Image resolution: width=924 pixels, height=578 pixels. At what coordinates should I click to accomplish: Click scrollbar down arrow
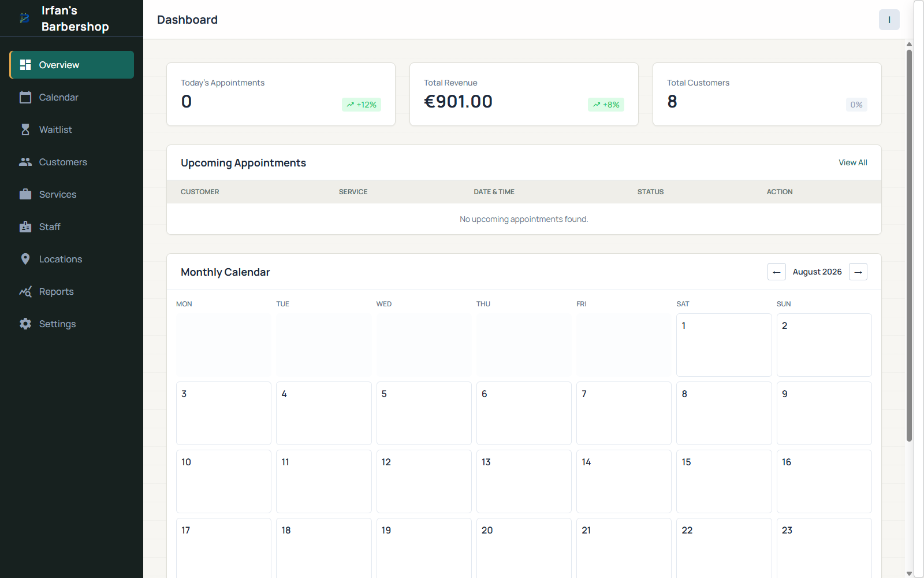(x=909, y=573)
